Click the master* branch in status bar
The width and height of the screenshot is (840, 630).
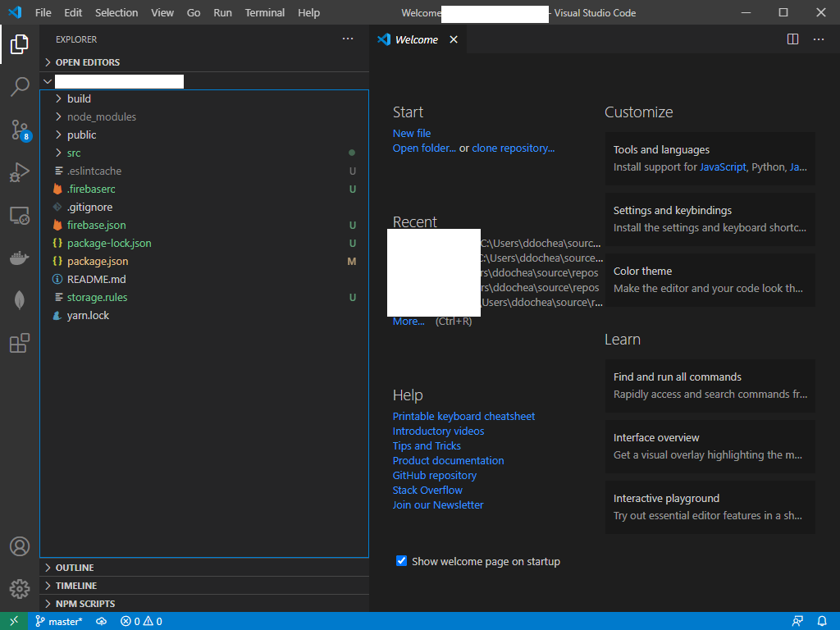point(59,622)
